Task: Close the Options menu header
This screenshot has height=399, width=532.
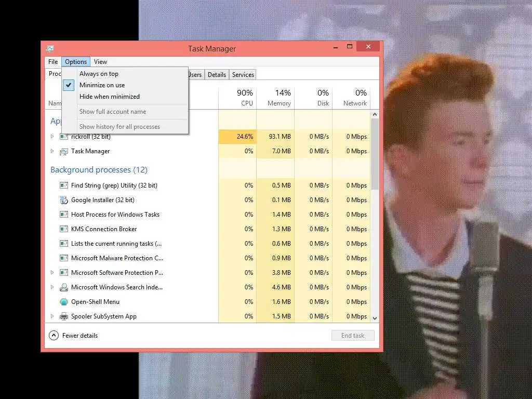Action: [76, 62]
